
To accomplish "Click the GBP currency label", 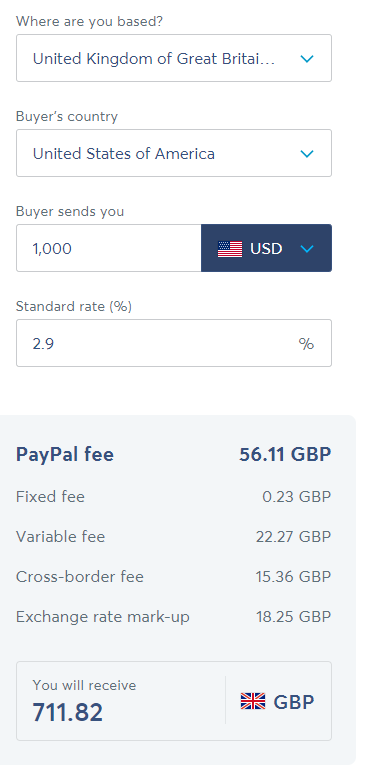I will tap(293, 702).
